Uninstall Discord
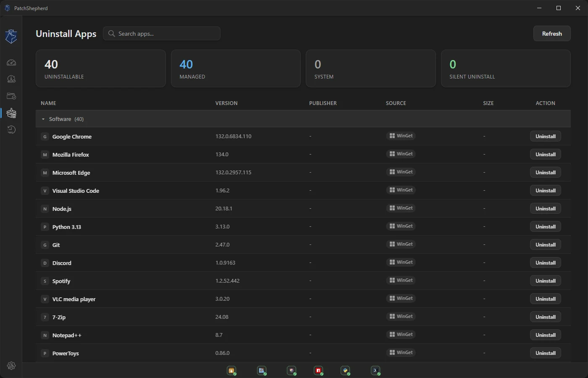This screenshot has height=378, width=588. point(545,263)
